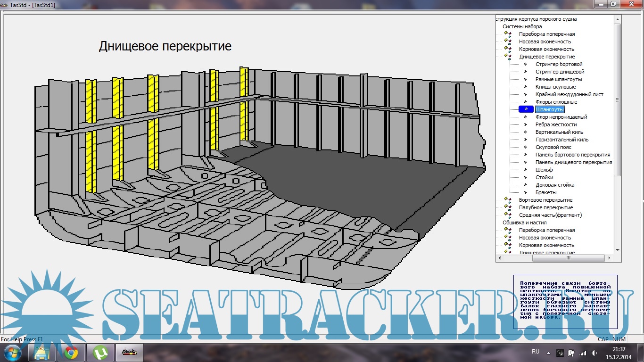Image resolution: width=644 pixels, height=362 pixels.
Task: Select Горизонтальный киль tree entry
Action: pyautogui.click(x=561, y=140)
